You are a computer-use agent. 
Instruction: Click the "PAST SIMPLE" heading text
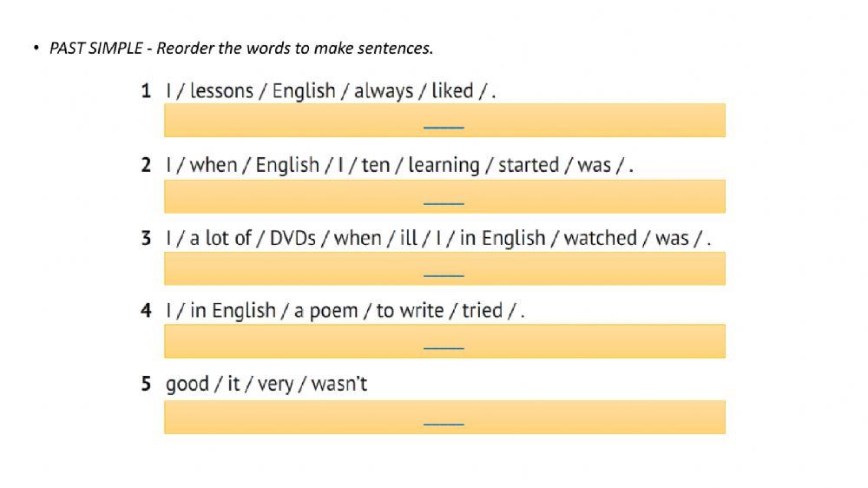coord(95,49)
